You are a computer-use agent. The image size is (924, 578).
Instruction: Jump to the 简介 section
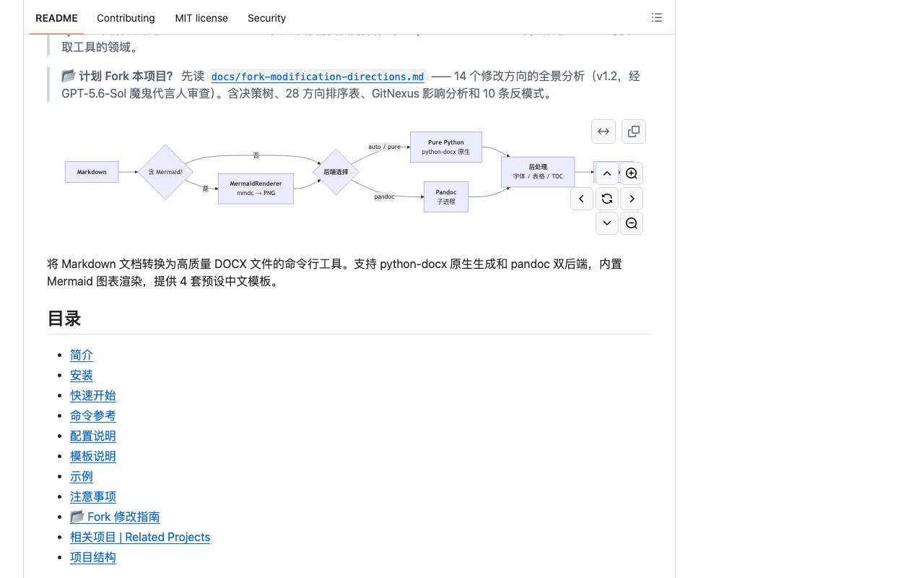point(82,355)
